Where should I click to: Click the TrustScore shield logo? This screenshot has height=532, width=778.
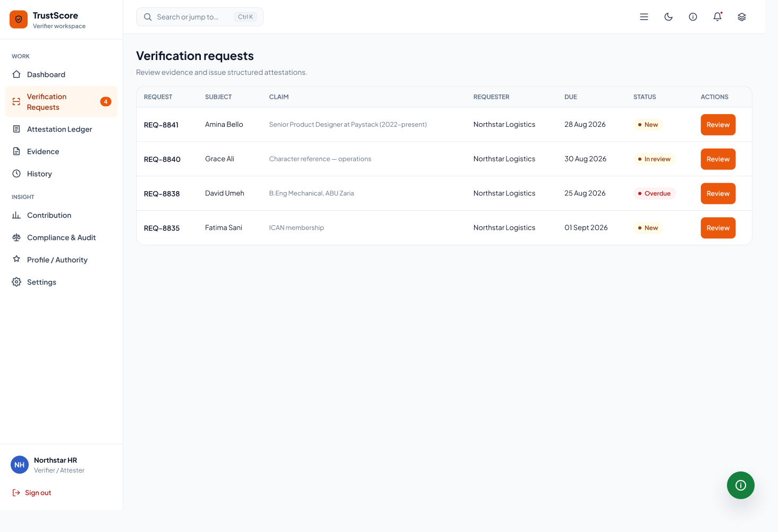tap(19, 20)
